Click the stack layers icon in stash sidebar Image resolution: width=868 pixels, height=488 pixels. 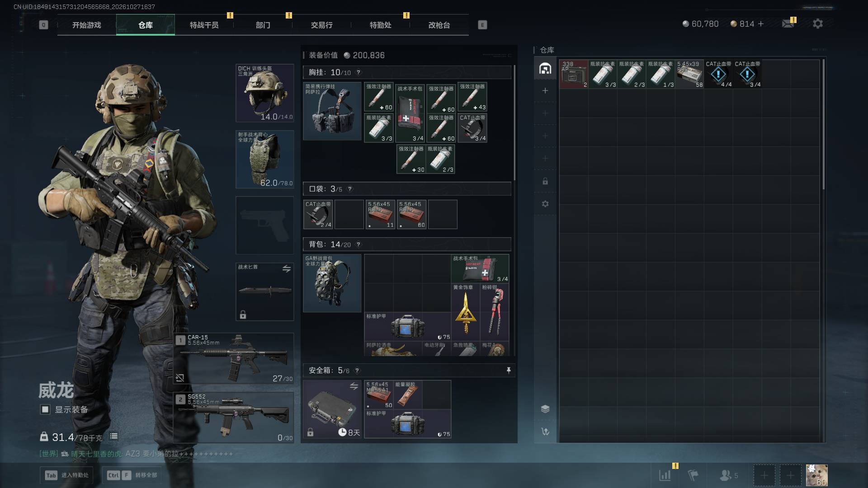[545, 409]
